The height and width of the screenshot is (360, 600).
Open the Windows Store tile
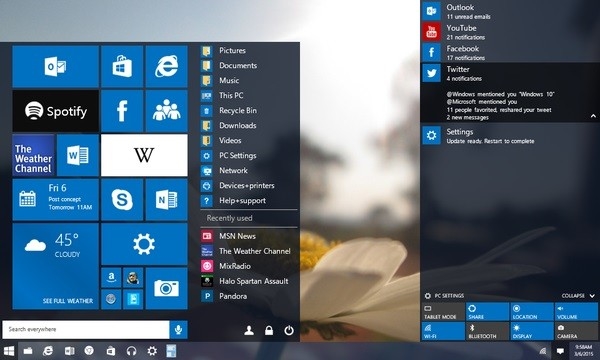coord(122,67)
